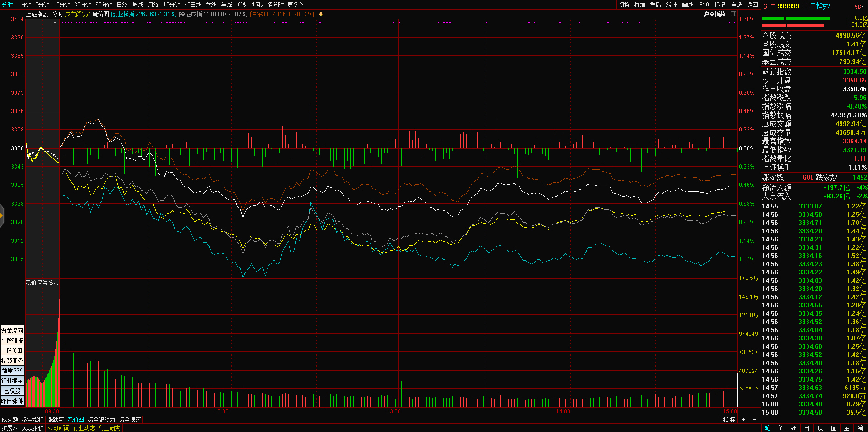The width and height of the screenshot is (868, 432).
Task: Click the 画线 drawing tool button
Action: [688, 5]
